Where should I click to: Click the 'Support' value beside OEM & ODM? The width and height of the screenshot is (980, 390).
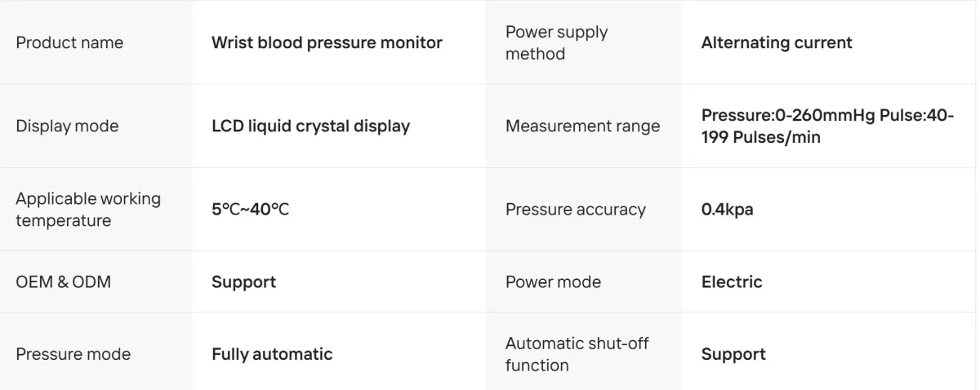point(243,282)
